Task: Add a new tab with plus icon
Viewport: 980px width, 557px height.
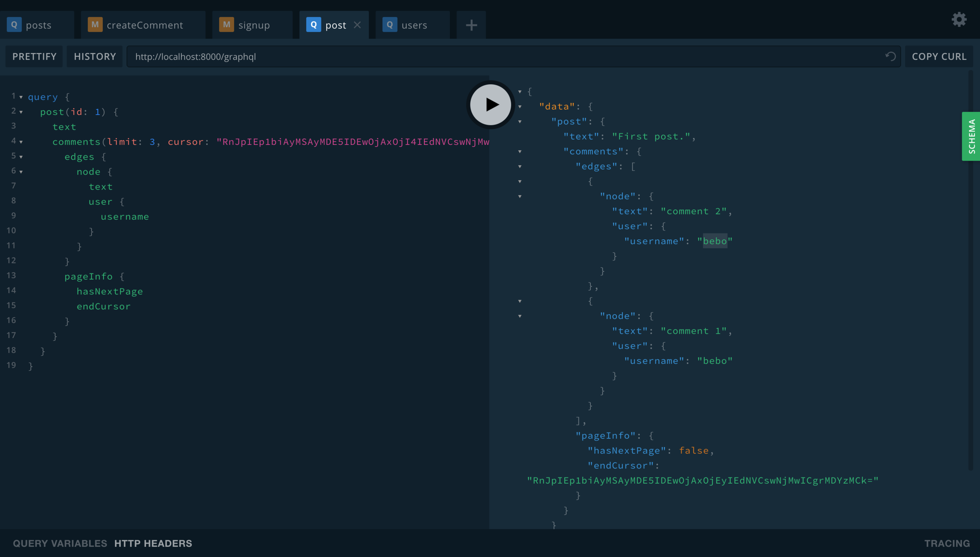Action: point(471,25)
